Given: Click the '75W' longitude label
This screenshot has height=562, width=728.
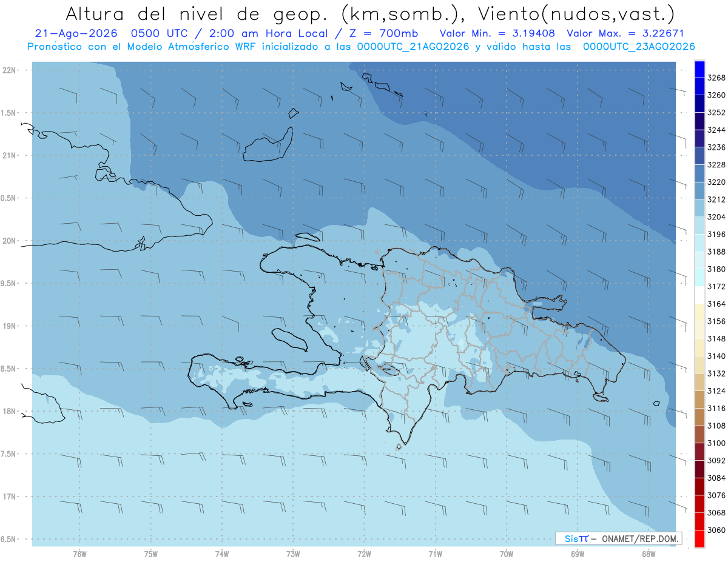Looking at the screenshot, I should click(x=151, y=554).
